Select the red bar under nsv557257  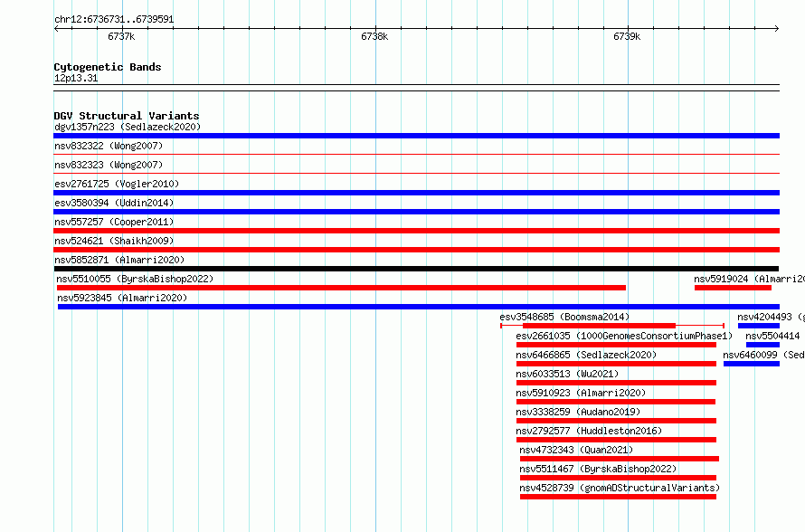[416, 231]
